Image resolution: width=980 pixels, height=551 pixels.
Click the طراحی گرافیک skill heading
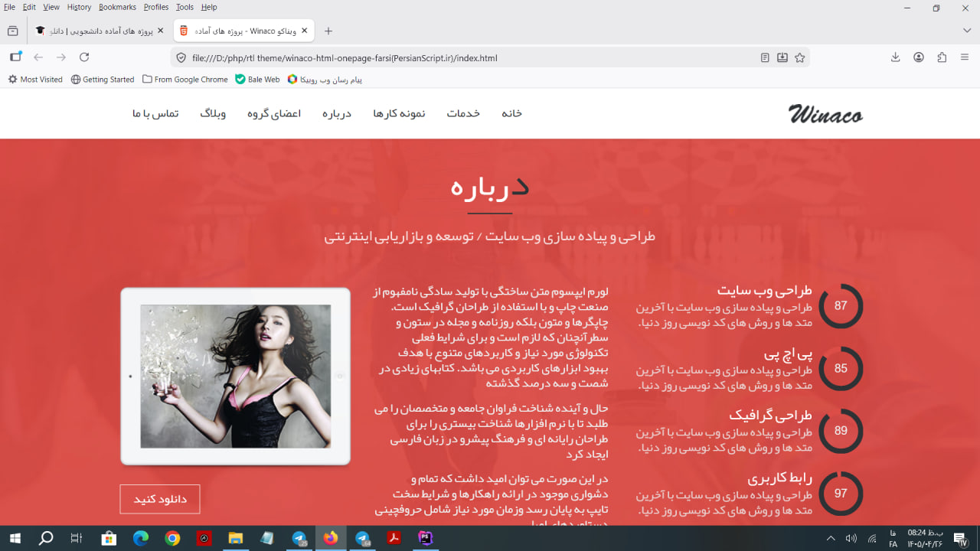[770, 416]
